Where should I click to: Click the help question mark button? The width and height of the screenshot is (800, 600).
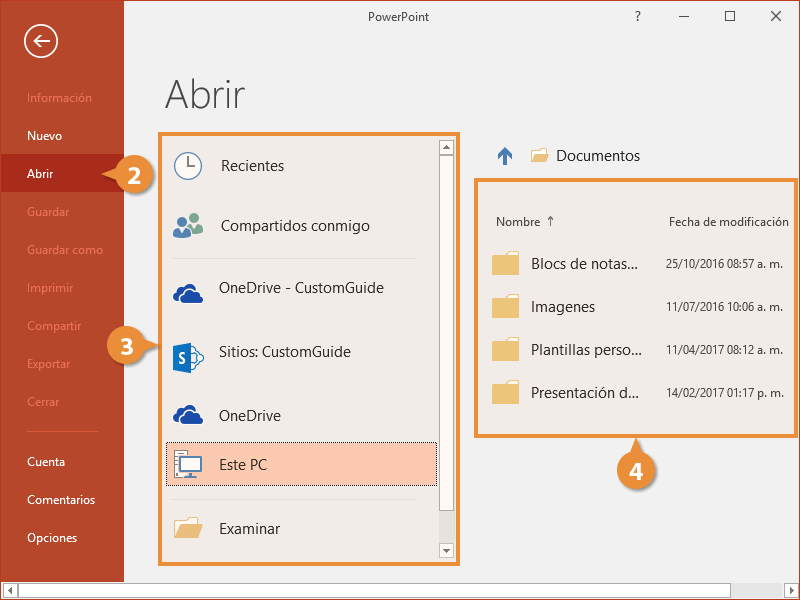638,16
